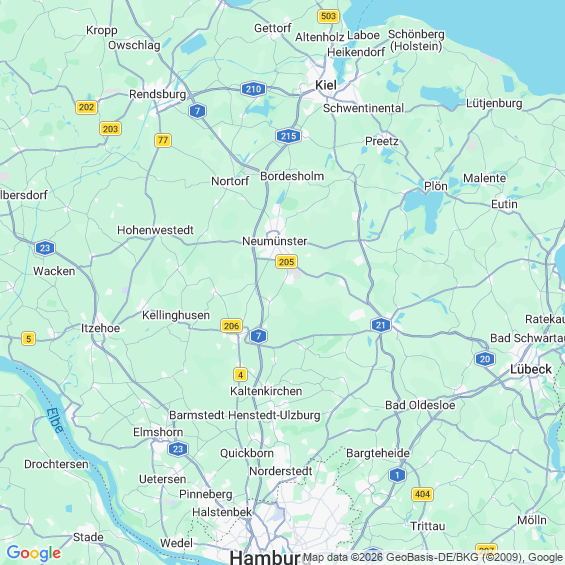The image size is (565, 565).
Task: Click the yellow 205 road shield near Neumünster
Action: [286, 262]
